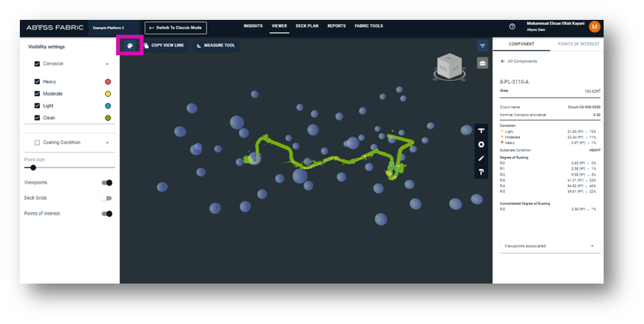The image size is (644, 324).
Task: Click the Copy View Link button
Action: (164, 45)
